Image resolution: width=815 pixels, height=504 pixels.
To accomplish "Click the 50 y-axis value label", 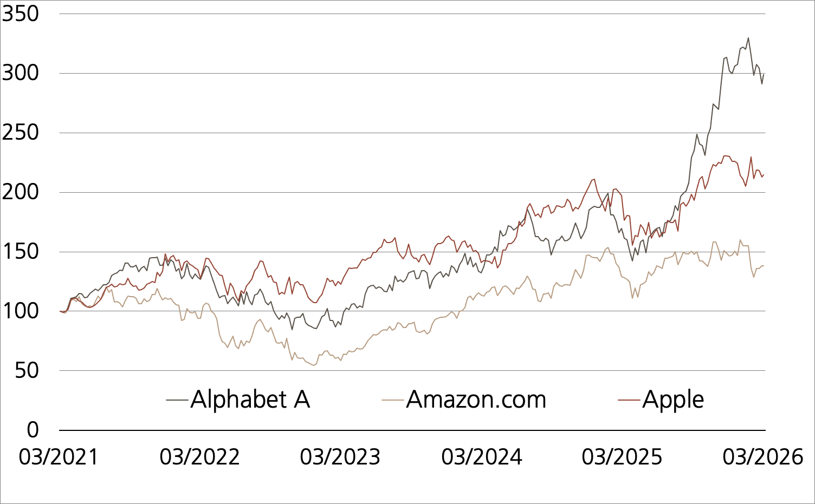I will coord(27,371).
